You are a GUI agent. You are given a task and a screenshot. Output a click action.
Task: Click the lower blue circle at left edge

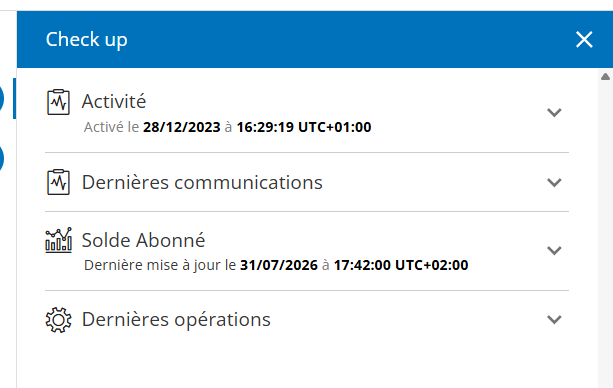(1, 159)
